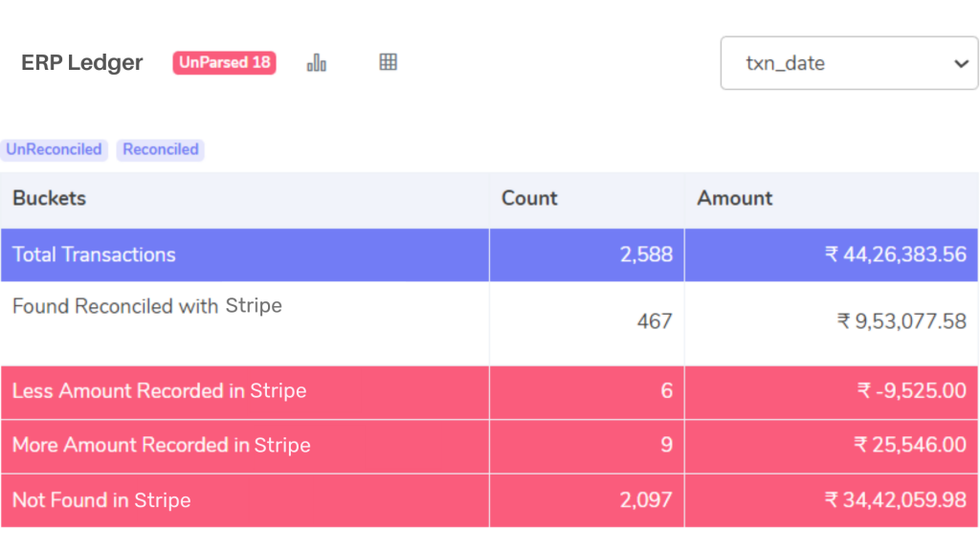980x551 pixels.
Task: Sort by the Count column header
Action: tap(529, 199)
